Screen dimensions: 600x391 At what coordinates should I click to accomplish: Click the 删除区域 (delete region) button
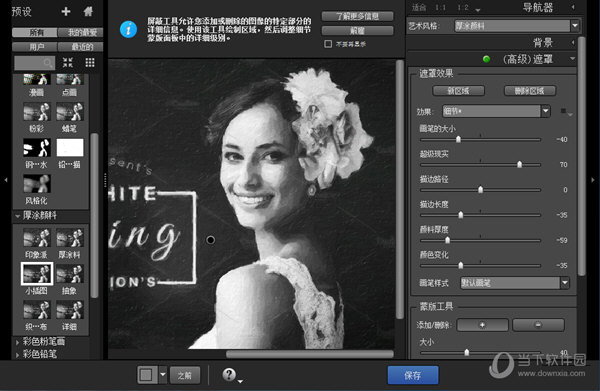point(530,91)
